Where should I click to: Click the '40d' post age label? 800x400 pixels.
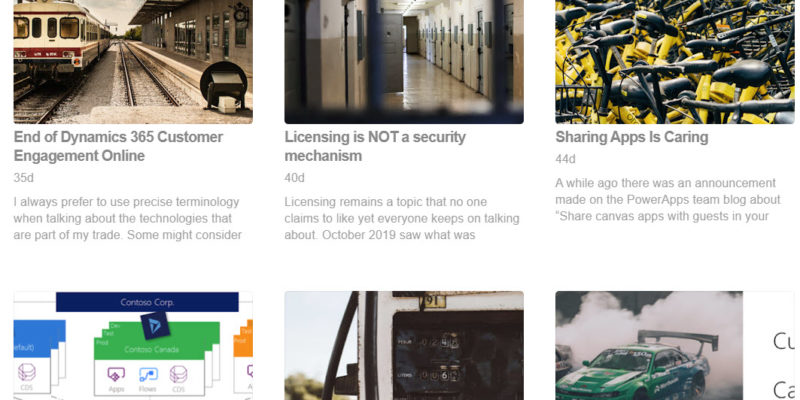[x=294, y=178]
